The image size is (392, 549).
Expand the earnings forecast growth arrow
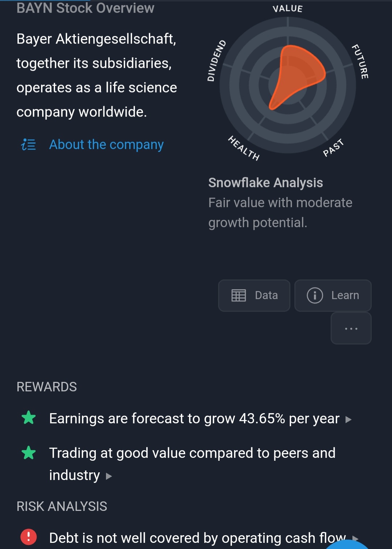click(x=348, y=420)
